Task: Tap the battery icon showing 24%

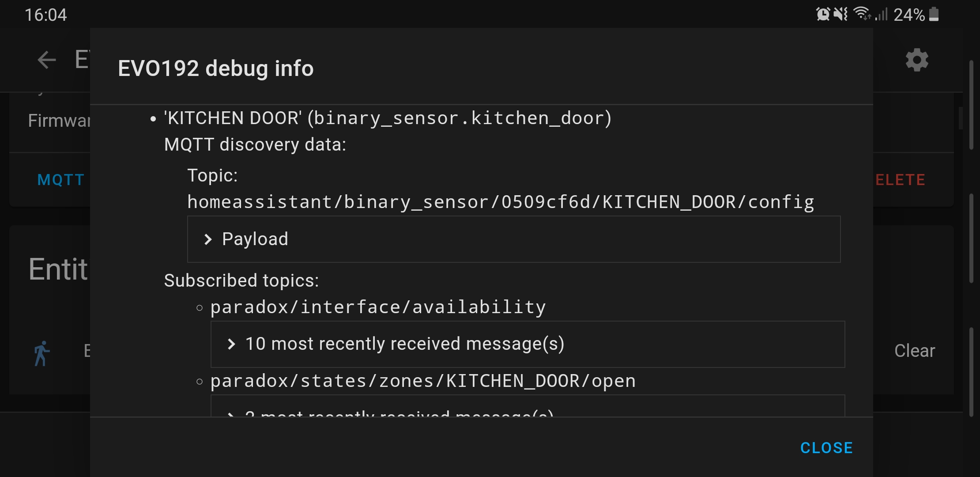Action: click(x=934, y=15)
